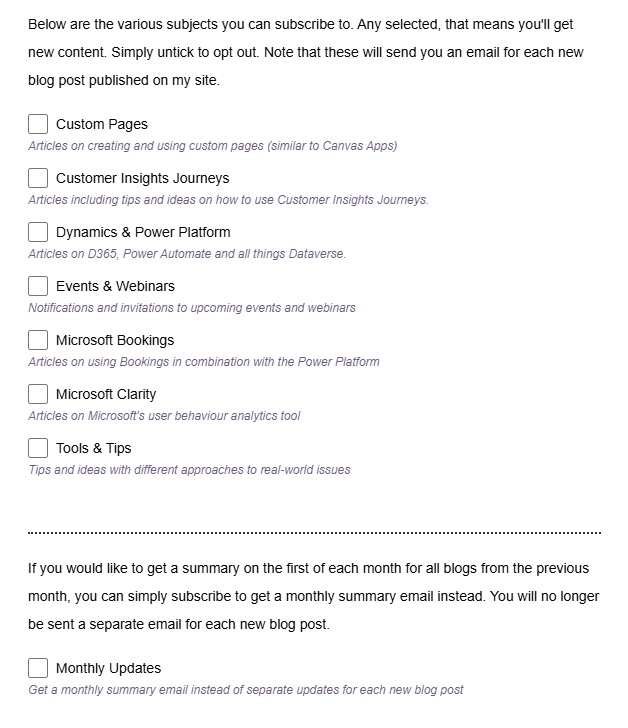The image size is (628, 728).
Task: Click the user behaviour analytics tool description
Action: [x=164, y=416]
